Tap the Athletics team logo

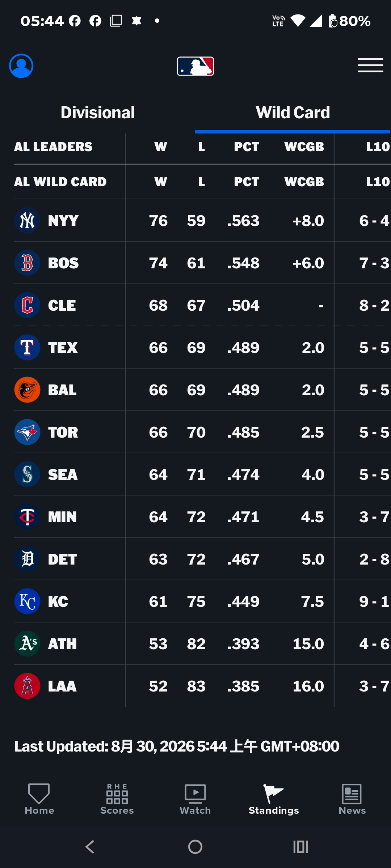(27, 644)
